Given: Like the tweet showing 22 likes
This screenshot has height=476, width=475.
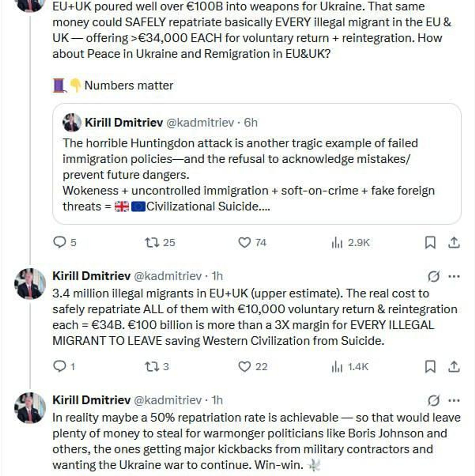Looking at the screenshot, I should [244, 367].
